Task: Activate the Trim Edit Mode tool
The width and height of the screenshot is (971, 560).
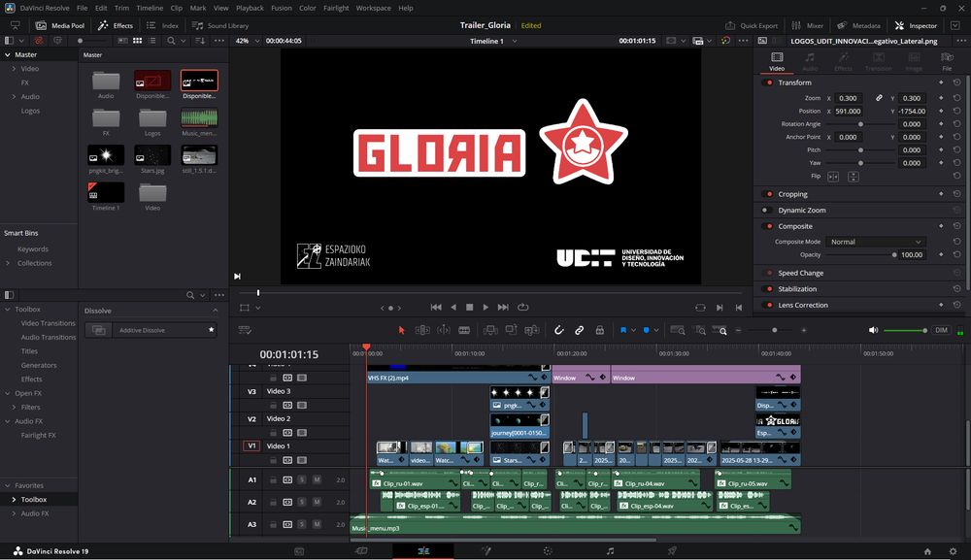Action: pos(422,330)
